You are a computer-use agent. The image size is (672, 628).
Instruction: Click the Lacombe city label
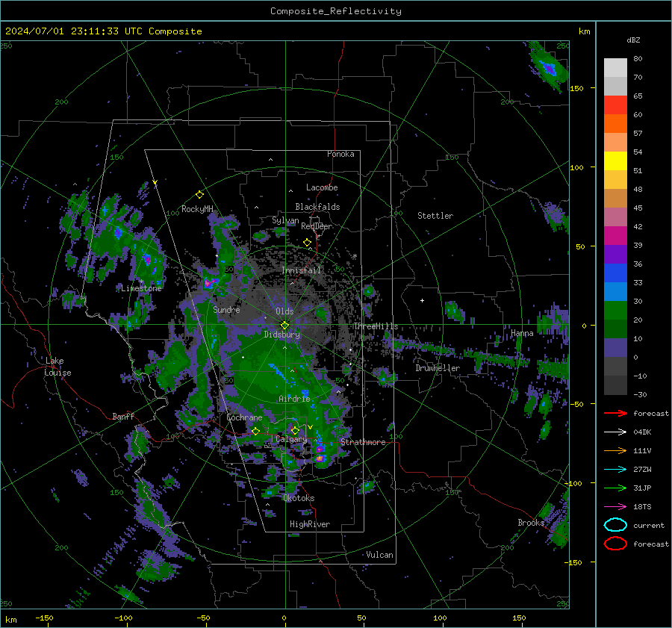(x=322, y=187)
